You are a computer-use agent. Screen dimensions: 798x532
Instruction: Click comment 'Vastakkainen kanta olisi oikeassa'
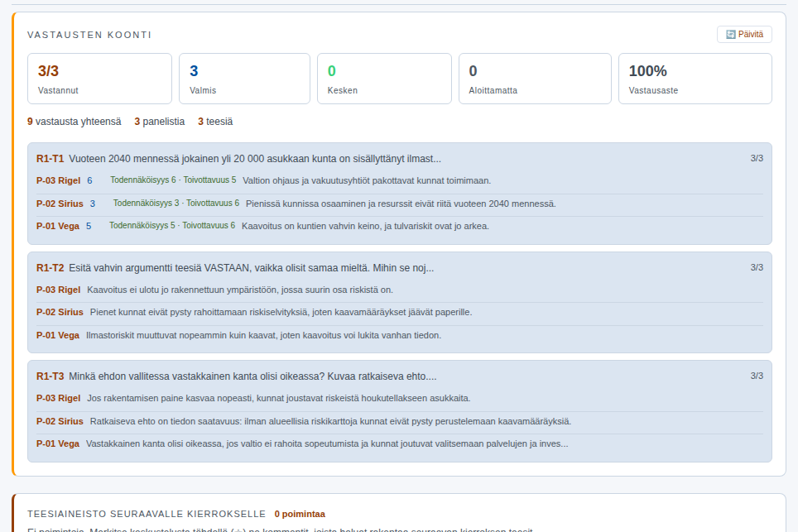pyautogui.click(x=327, y=443)
